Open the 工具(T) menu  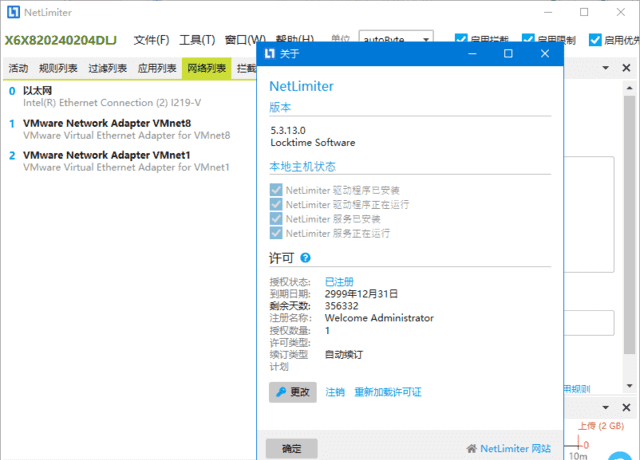point(197,40)
